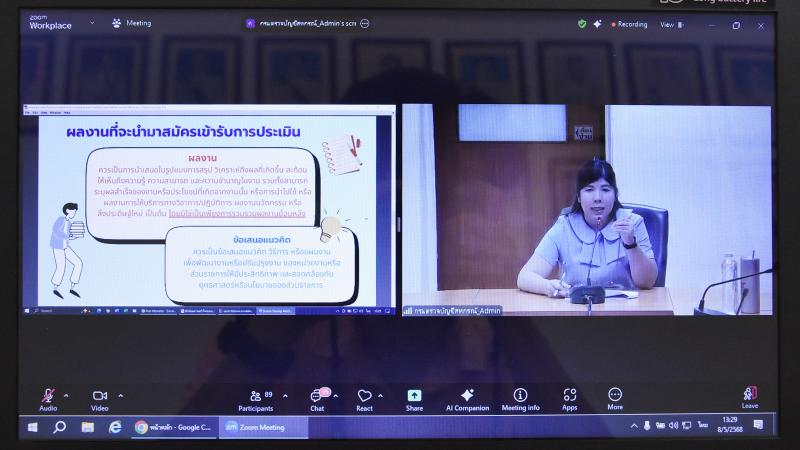The width and height of the screenshot is (800, 450).
Task: Click the microphone tray icon
Action: click(x=647, y=426)
